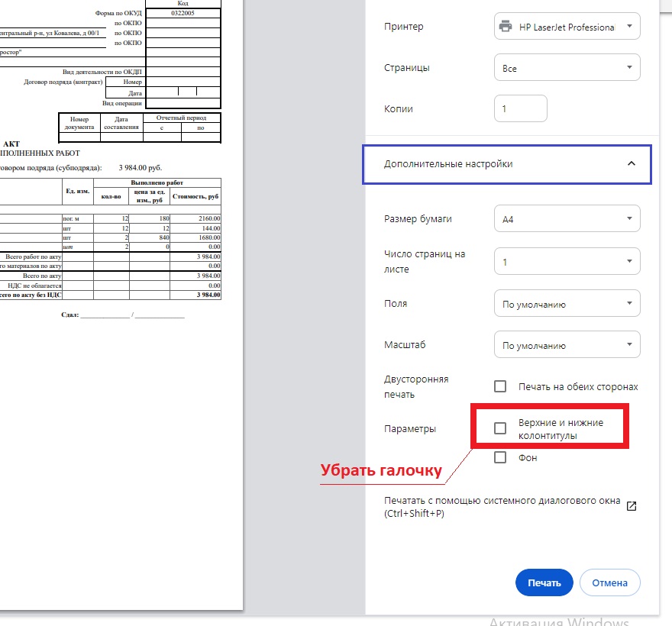Click the 0322005 code cell in preview
Viewport: 672px width, 626px height.
pos(183,13)
